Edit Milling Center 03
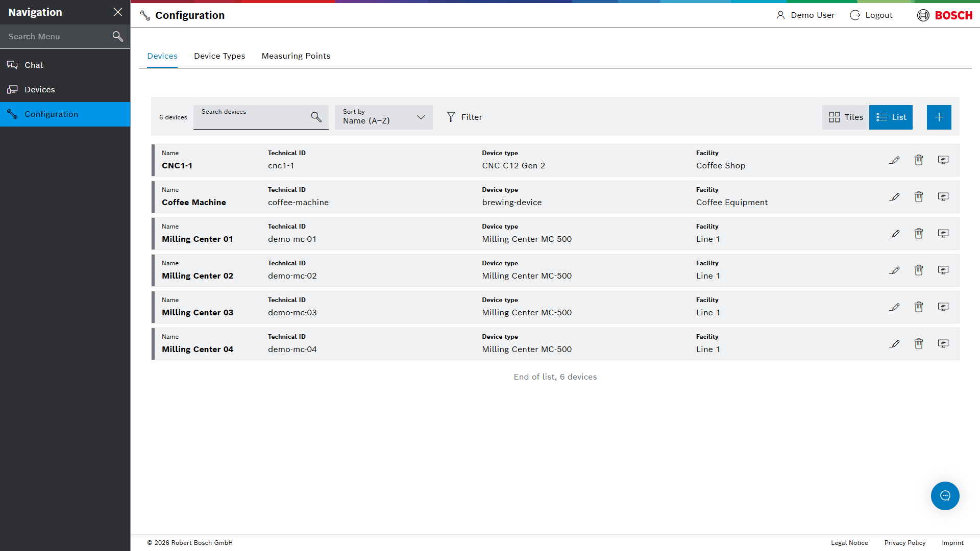This screenshot has width=980, height=551. point(894,307)
